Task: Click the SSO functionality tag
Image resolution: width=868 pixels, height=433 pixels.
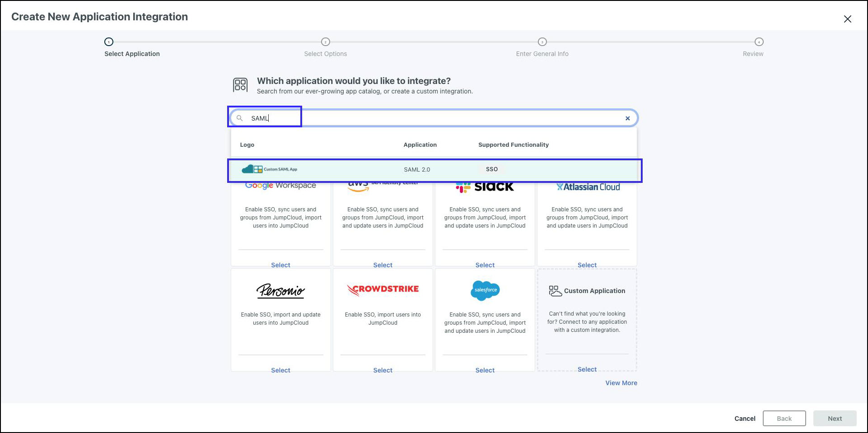Action: pos(492,169)
